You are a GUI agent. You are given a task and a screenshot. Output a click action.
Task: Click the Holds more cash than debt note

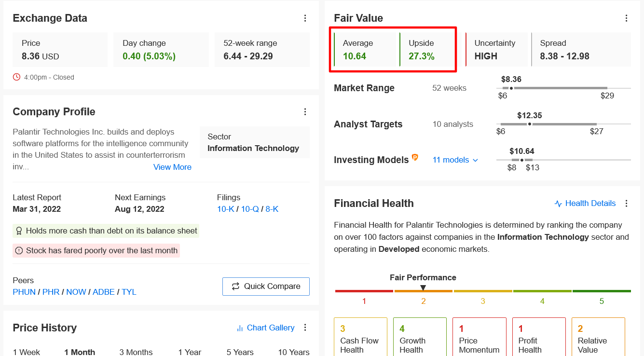[106, 231]
